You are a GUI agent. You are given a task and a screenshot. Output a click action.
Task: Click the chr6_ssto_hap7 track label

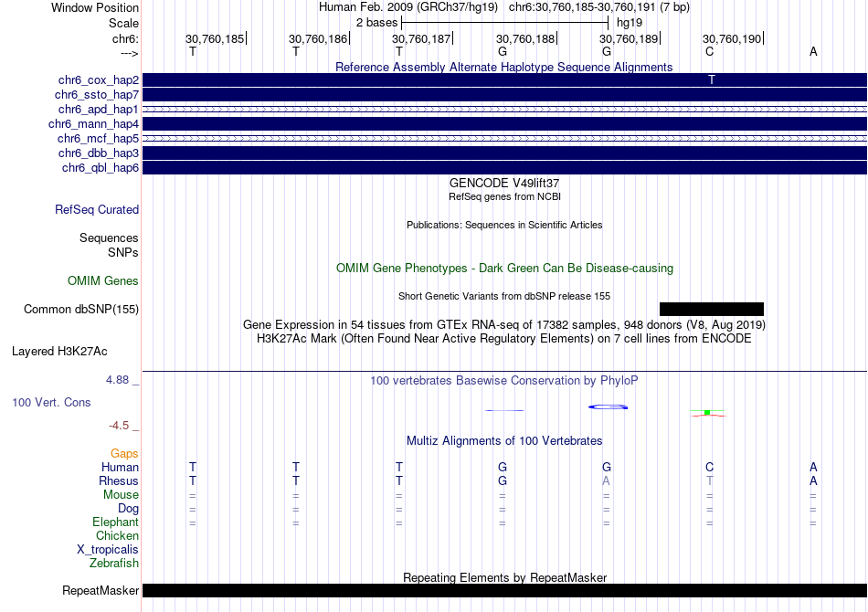(97, 95)
